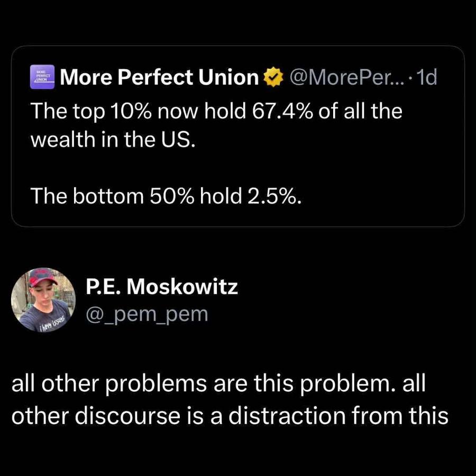Click the truncated @MorePer... handle
The image size is (476, 476).
(x=347, y=78)
